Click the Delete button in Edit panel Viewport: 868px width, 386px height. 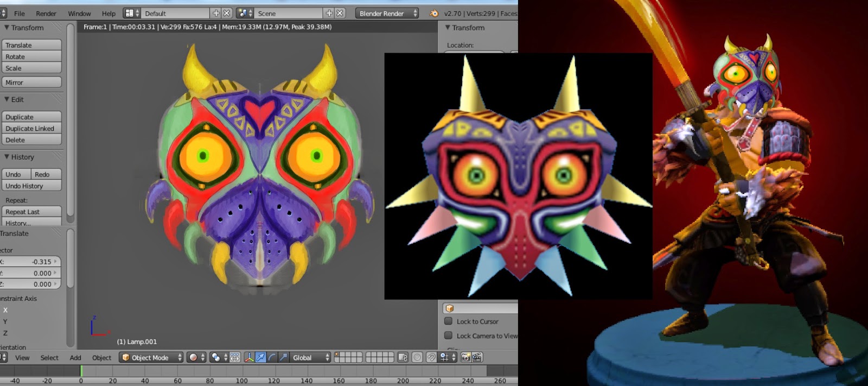point(31,140)
